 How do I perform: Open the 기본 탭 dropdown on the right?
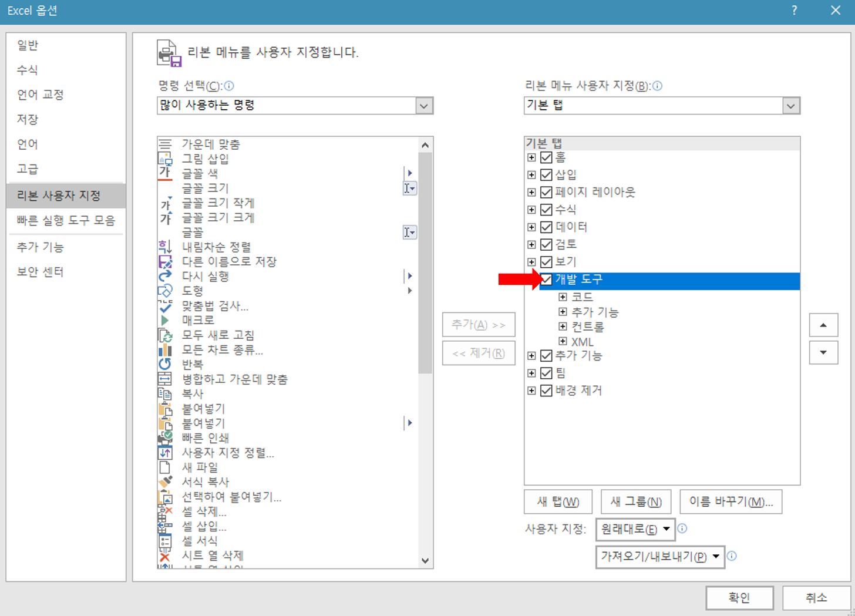tap(792, 106)
